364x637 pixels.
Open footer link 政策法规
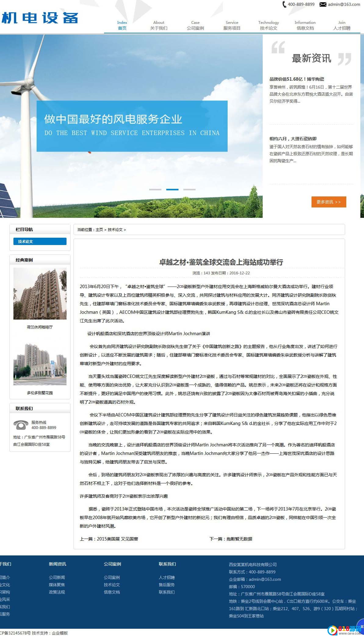pos(57,592)
